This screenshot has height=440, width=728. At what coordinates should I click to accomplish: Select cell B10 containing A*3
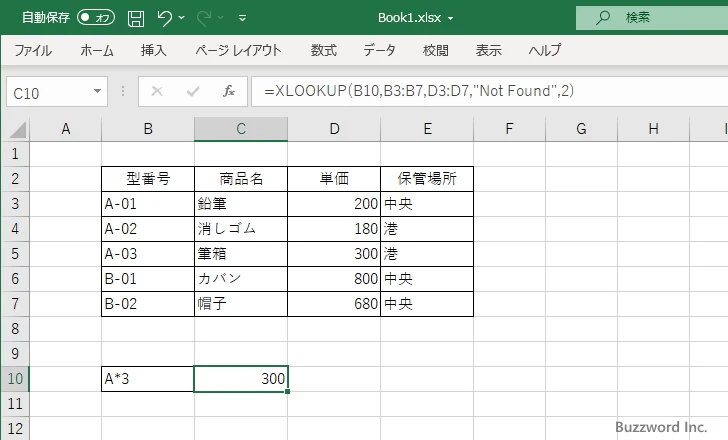coord(148,379)
